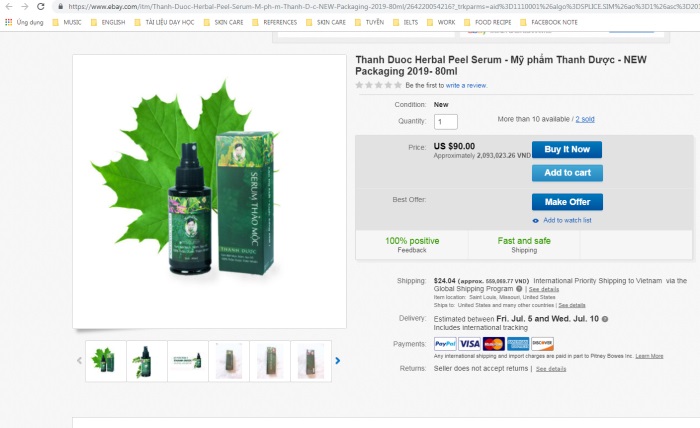Click the Make Offer button

pos(566,202)
